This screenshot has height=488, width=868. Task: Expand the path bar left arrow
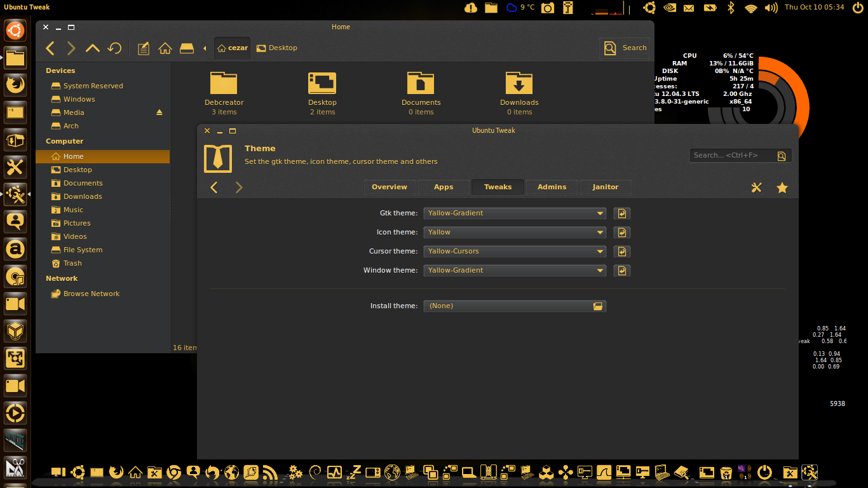click(205, 48)
